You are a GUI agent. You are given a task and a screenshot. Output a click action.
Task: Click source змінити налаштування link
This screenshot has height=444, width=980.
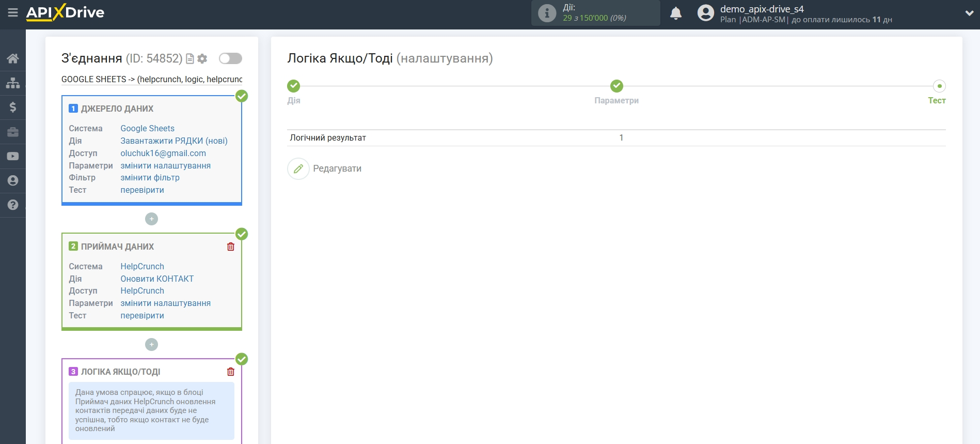165,165
